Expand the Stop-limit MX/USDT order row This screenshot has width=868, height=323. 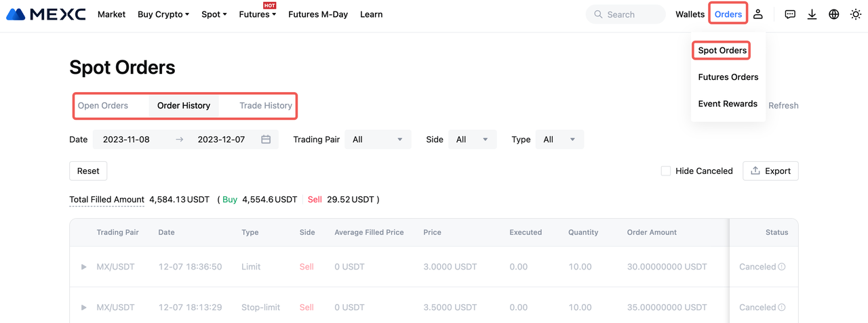click(84, 307)
